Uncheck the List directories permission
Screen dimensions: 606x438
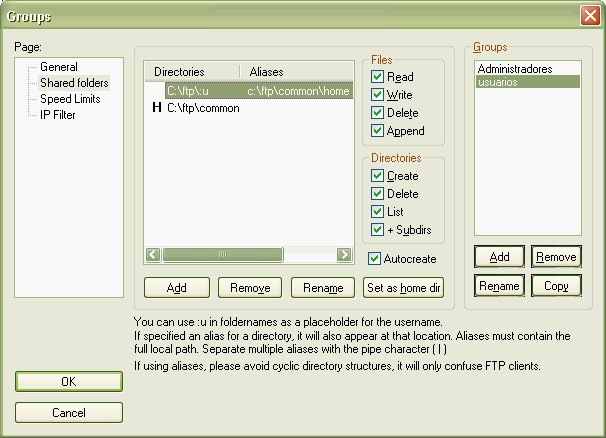[x=377, y=212]
